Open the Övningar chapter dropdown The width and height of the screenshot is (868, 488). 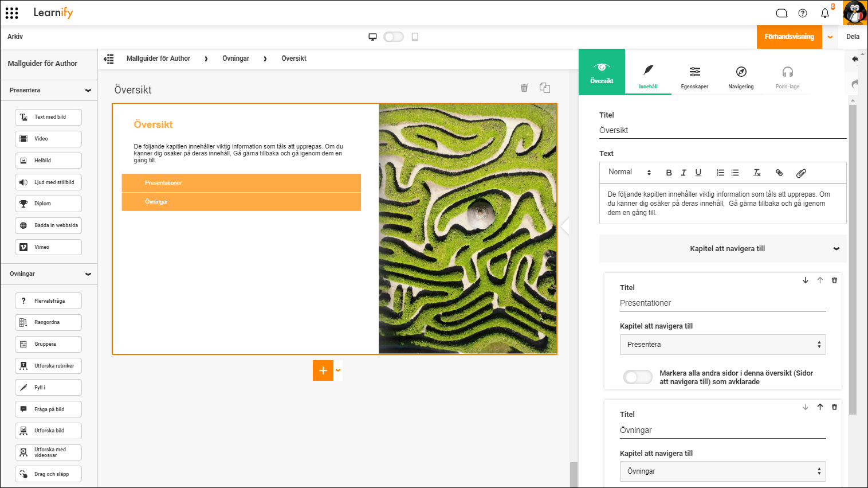[723, 471]
